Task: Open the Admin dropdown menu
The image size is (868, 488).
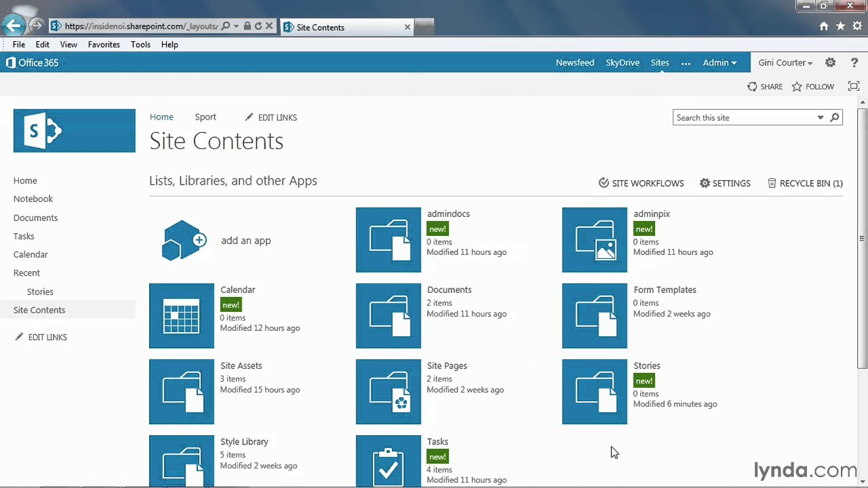Action: [x=719, y=62]
